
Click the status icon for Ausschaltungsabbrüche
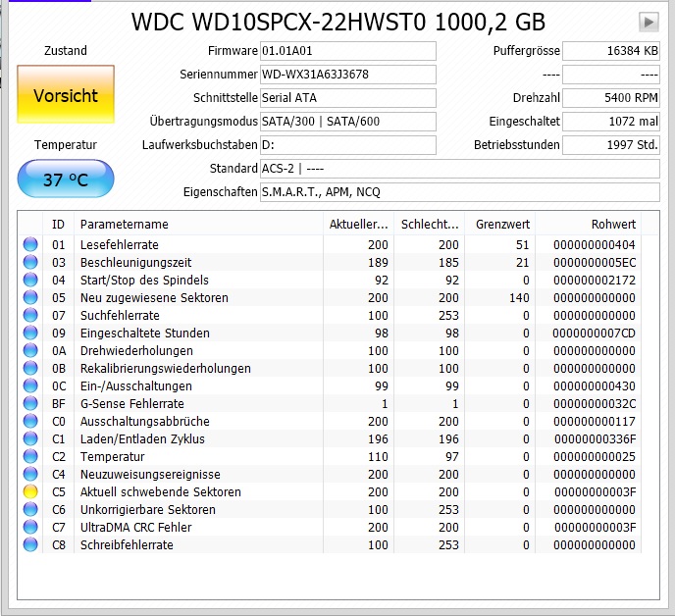click(x=30, y=421)
